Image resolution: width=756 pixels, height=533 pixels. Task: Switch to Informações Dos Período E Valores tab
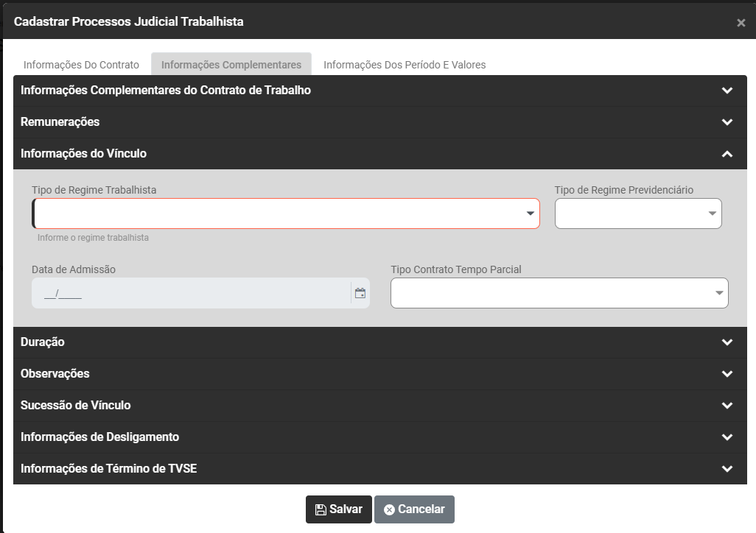[x=405, y=65]
